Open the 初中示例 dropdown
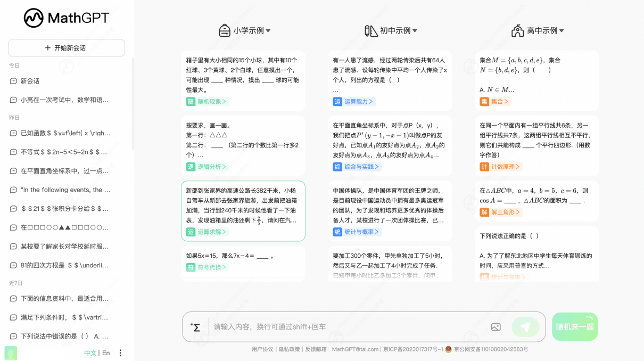Screen dimensions: 644x361 (x=416, y=30)
